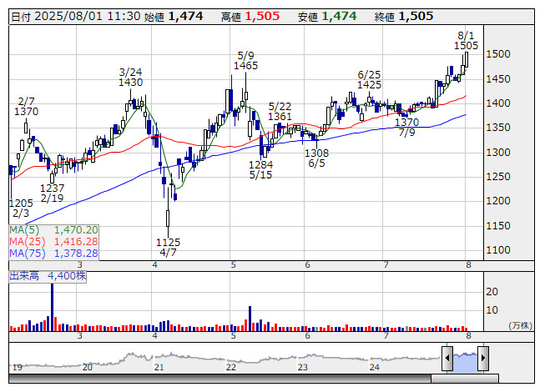
Task: Click the tallest volume bar in February
Action: (52, 307)
